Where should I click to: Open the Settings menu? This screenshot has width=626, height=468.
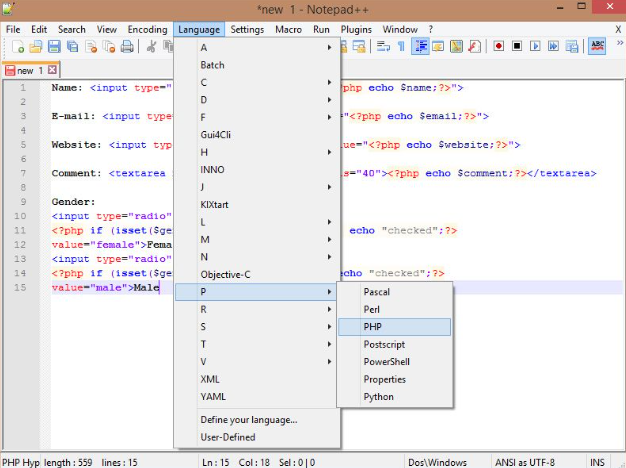click(x=247, y=30)
